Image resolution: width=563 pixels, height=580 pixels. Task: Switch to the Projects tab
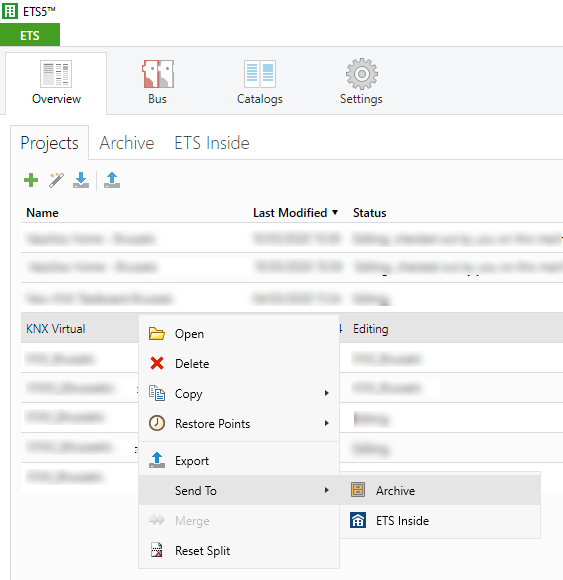pyautogui.click(x=50, y=143)
